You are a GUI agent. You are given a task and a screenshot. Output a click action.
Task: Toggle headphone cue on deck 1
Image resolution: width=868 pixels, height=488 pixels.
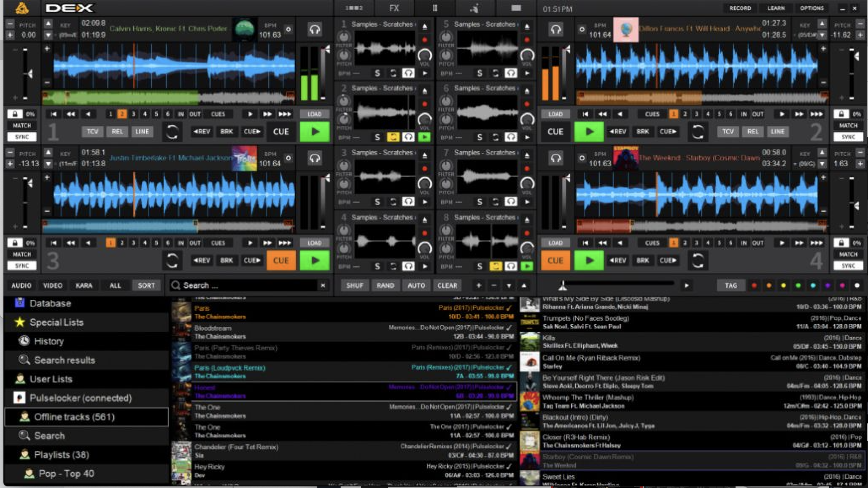coord(315,30)
